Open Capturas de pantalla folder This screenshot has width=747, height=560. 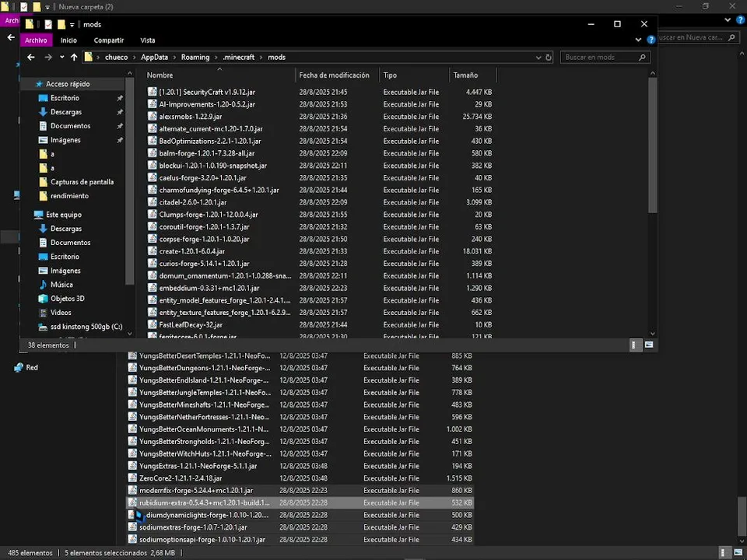tap(82, 182)
